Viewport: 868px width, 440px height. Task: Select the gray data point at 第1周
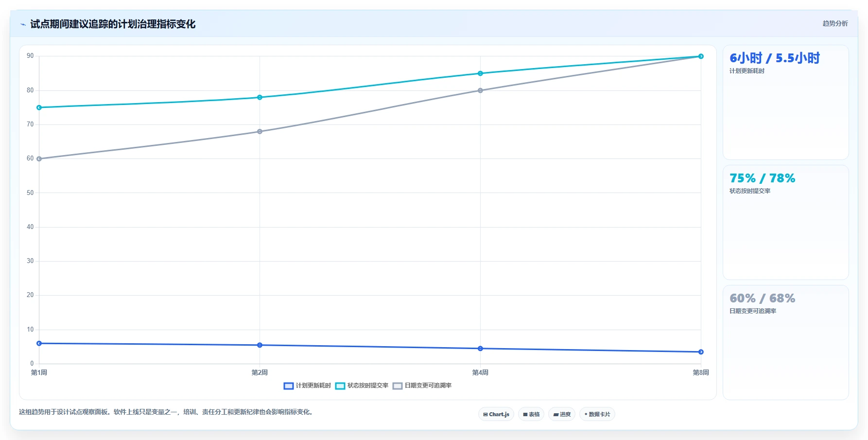tap(39, 159)
